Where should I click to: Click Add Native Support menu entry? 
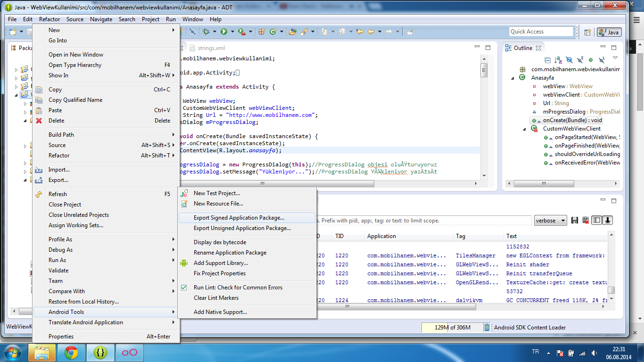tap(247, 312)
